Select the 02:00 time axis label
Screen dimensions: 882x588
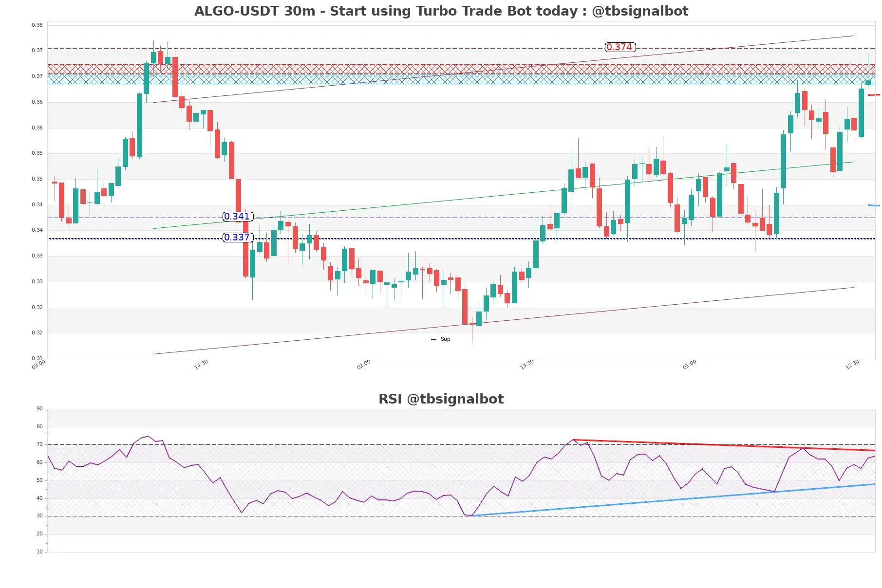(364, 365)
